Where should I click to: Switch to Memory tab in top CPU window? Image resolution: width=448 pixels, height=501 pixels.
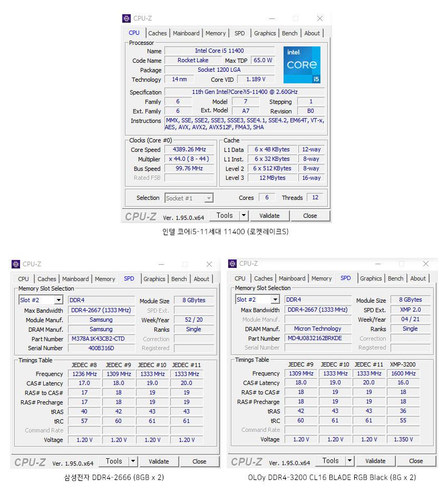pos(216,33)
